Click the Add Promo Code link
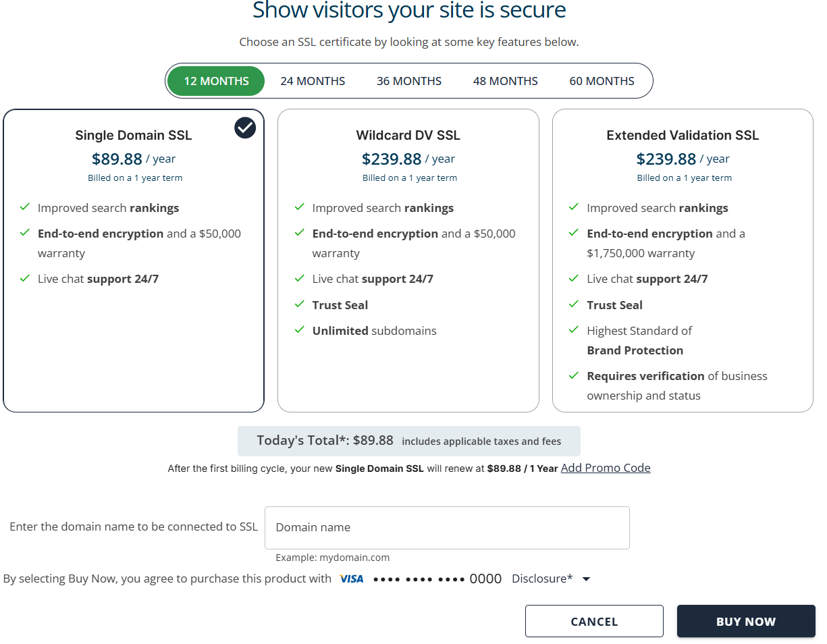The image size is (827, 644). coord(605,468)
